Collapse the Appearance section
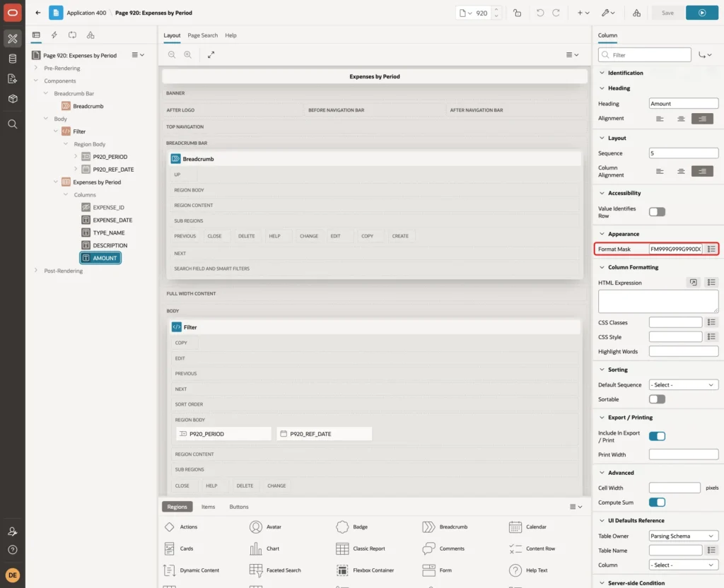 click(602, 234)
